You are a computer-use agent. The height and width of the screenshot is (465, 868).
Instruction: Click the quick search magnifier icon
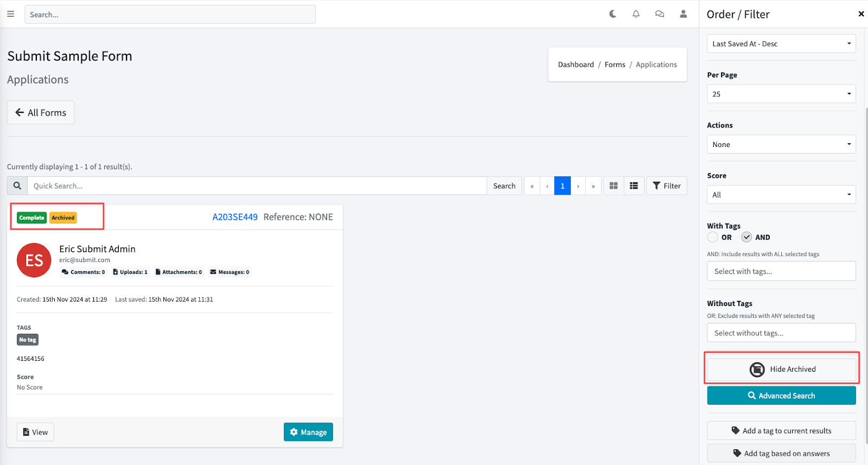click(x=17, y=186)
